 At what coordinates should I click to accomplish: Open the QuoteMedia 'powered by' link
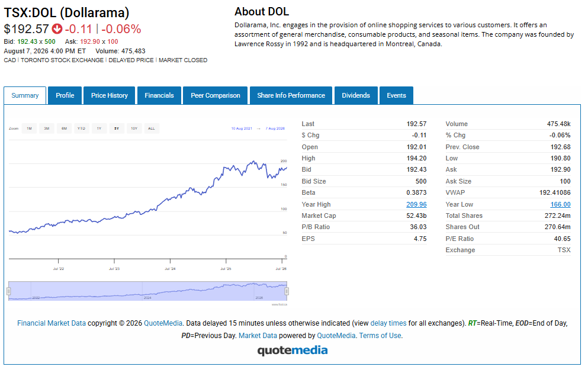click(336, 336)
